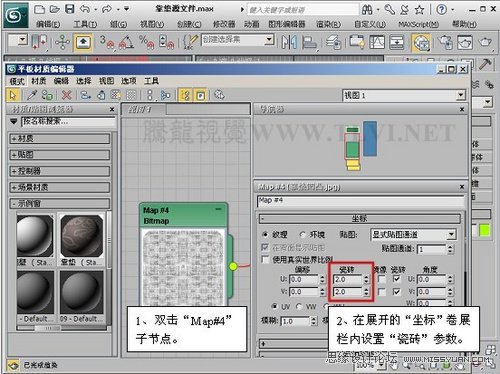
Task: Click the eyedropper pick material icon
Action: pos(32,95)
